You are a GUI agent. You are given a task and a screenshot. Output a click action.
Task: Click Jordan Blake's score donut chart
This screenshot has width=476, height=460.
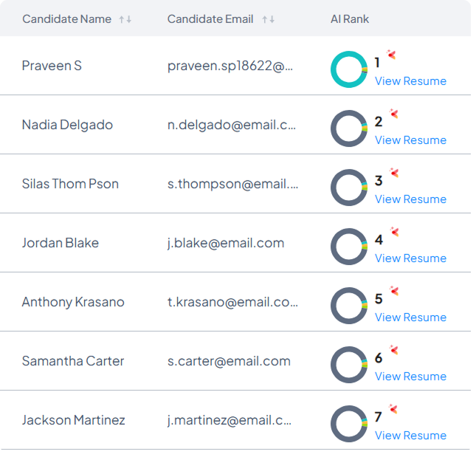pos(349,247)
